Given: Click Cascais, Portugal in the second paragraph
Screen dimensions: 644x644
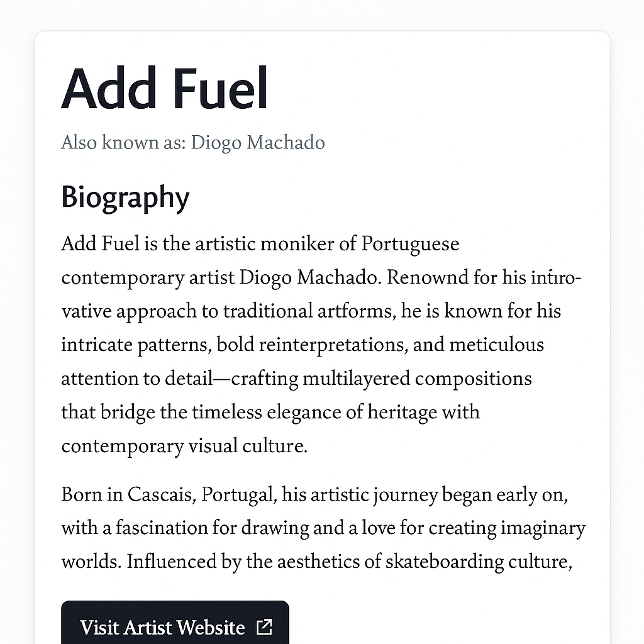Looking at the screenshot, I should (201, 494).
